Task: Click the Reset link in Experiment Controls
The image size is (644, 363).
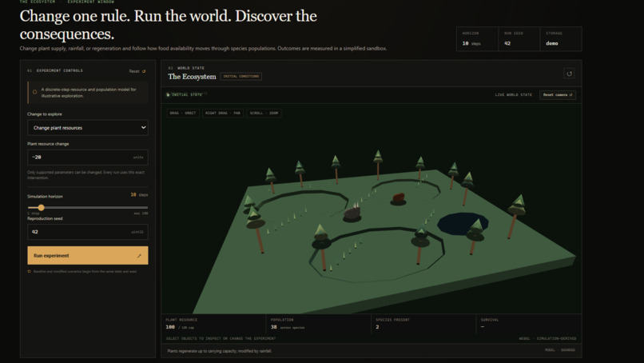Action: [137, 71]
